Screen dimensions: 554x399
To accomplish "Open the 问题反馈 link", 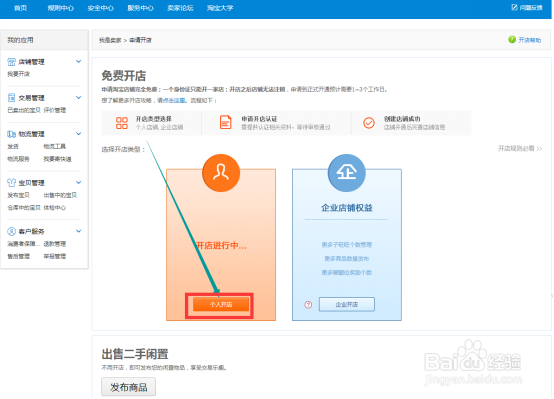I will pyautogui.click(x=531, y=7).
